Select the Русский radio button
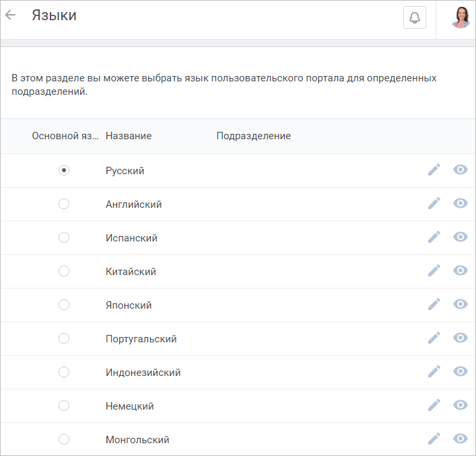This screenshot has width=476, height=456. [64, 170]
